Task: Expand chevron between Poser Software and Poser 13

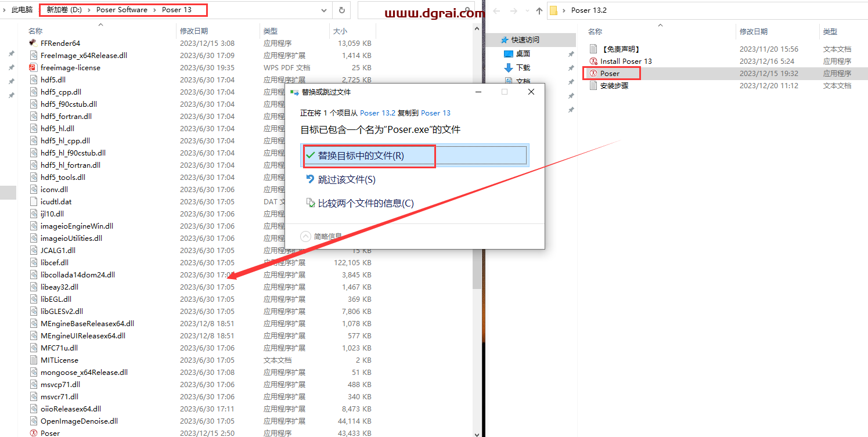Action: [x=156, y=10]
